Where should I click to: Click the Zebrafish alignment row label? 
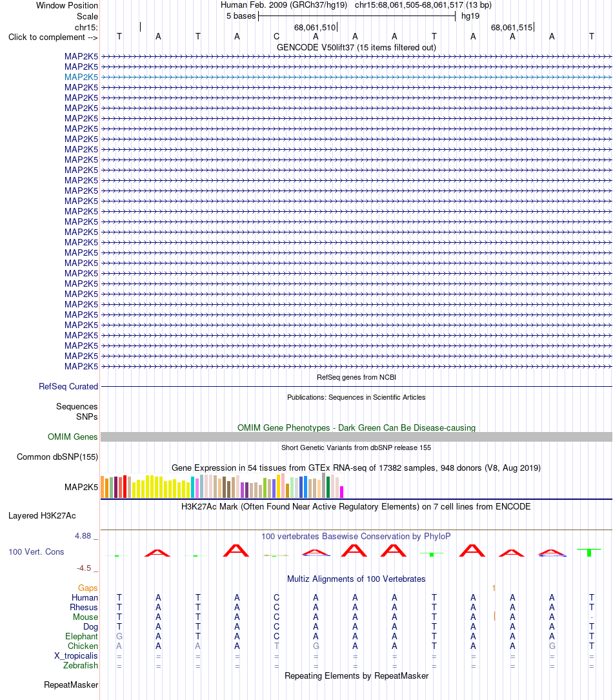81,665
